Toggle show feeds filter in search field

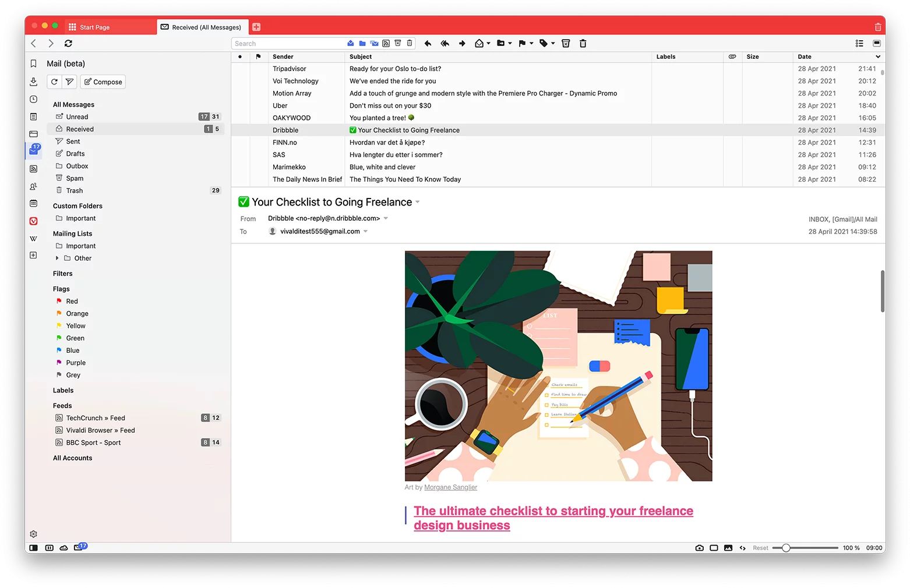tap(386, 43)
